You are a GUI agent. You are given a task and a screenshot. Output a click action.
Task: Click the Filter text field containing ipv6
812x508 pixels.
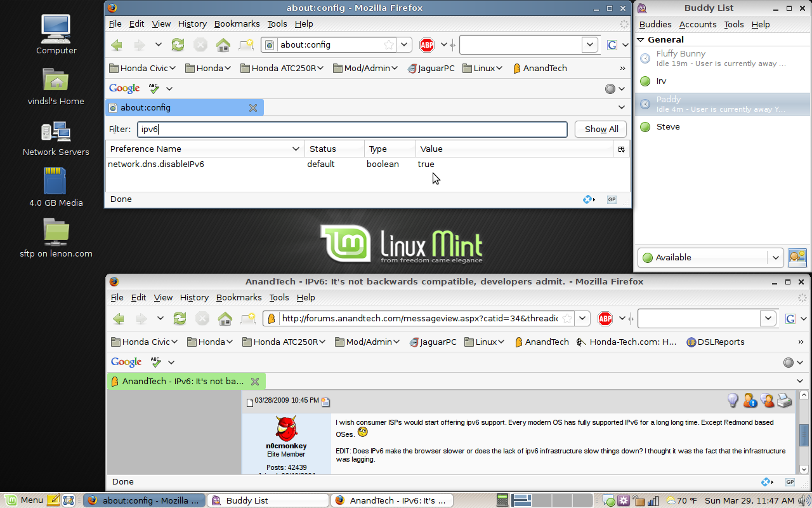pyautogui.click(x=352, y=130)
